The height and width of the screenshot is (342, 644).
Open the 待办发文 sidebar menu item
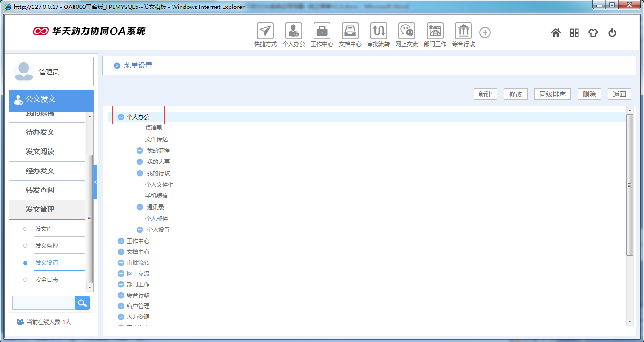point(40,132)
